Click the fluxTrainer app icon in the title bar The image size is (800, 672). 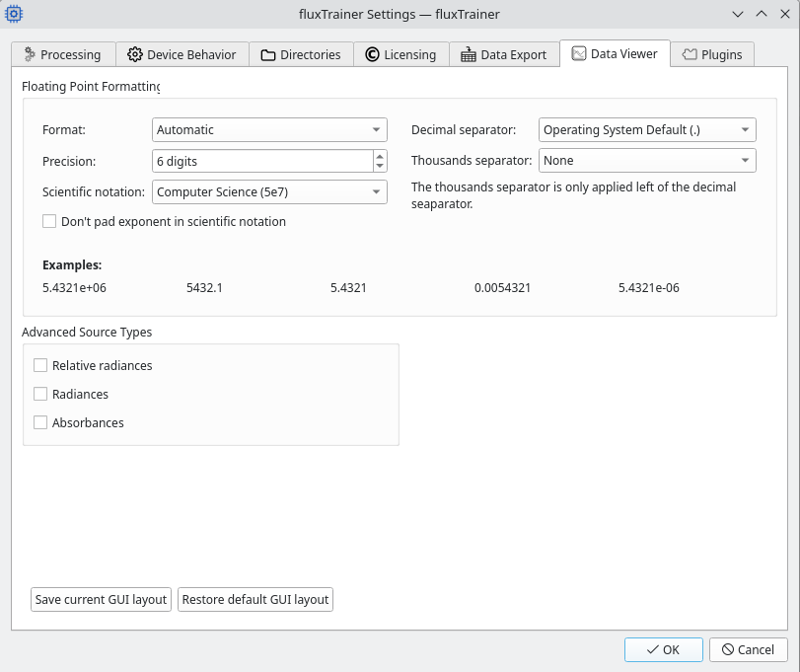[x=14, y=14]
